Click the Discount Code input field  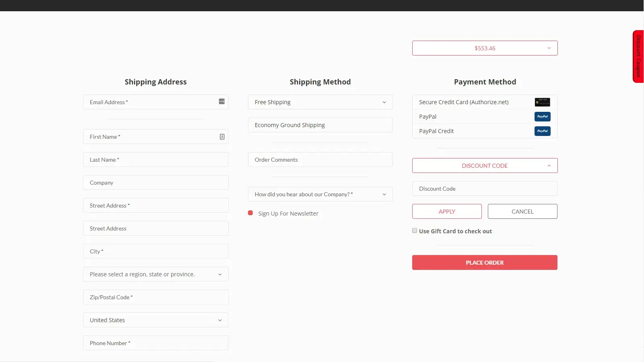pos(485,188)
